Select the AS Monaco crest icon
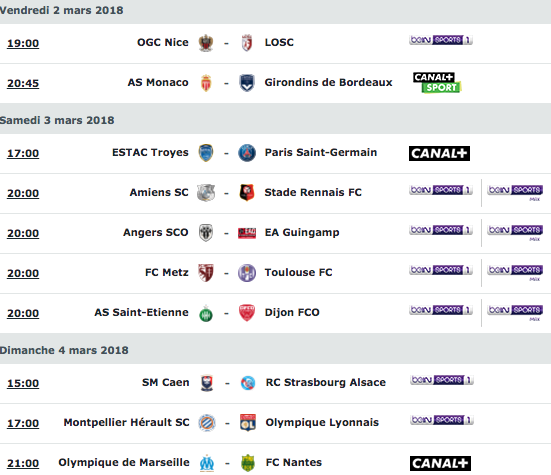551x475 pixels. click(206, 83)
